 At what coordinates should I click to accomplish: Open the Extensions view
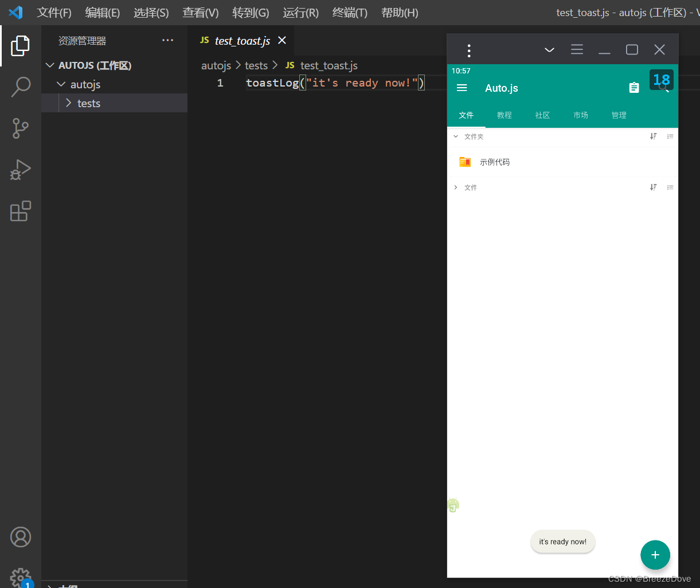21,211
